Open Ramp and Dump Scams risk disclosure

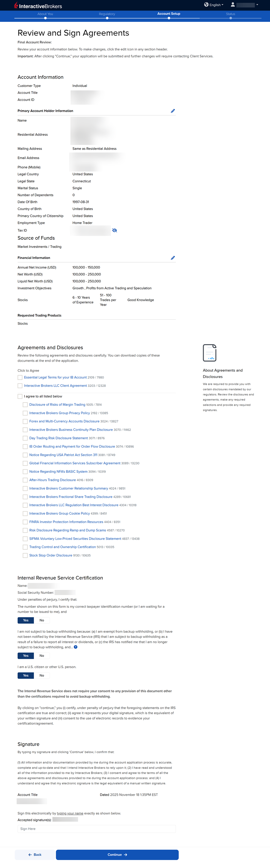[68, 530]
